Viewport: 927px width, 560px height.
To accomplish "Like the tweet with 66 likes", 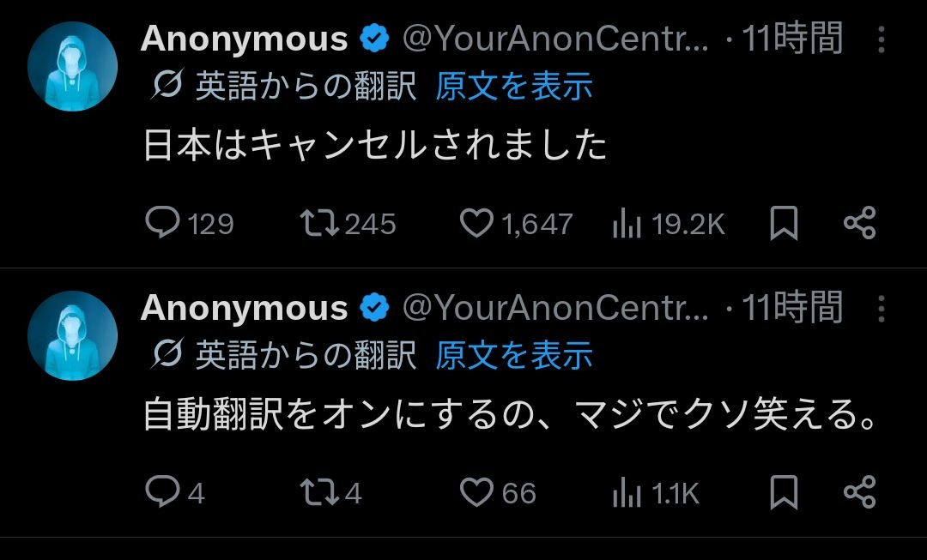I will tap(477, 492).
